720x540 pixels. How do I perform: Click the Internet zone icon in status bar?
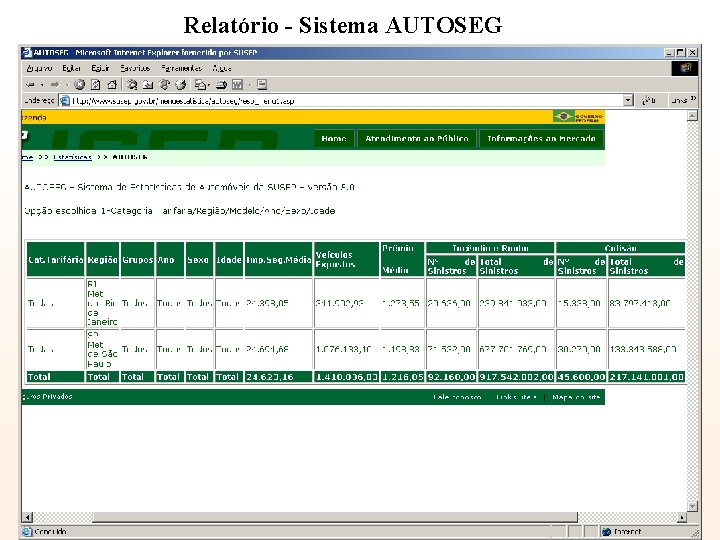click(607, 532)
